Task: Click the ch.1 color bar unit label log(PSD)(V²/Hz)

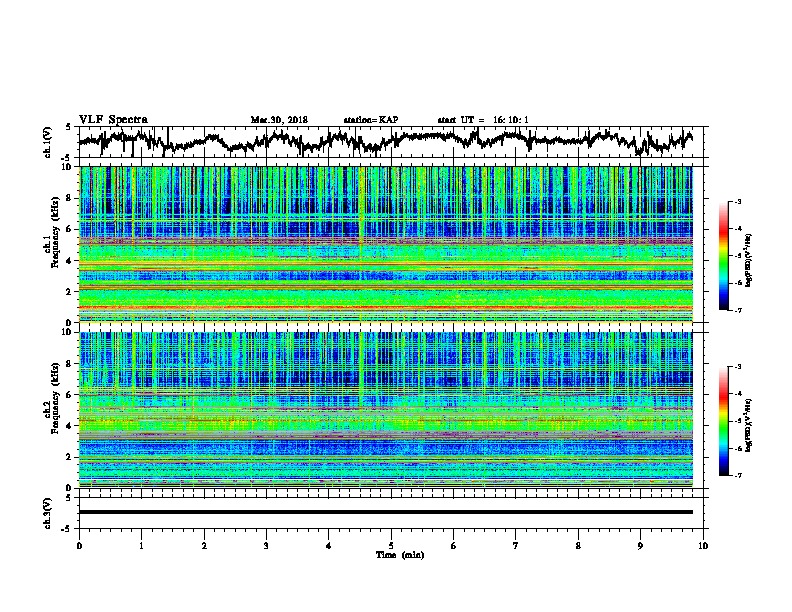Action: 748,261
